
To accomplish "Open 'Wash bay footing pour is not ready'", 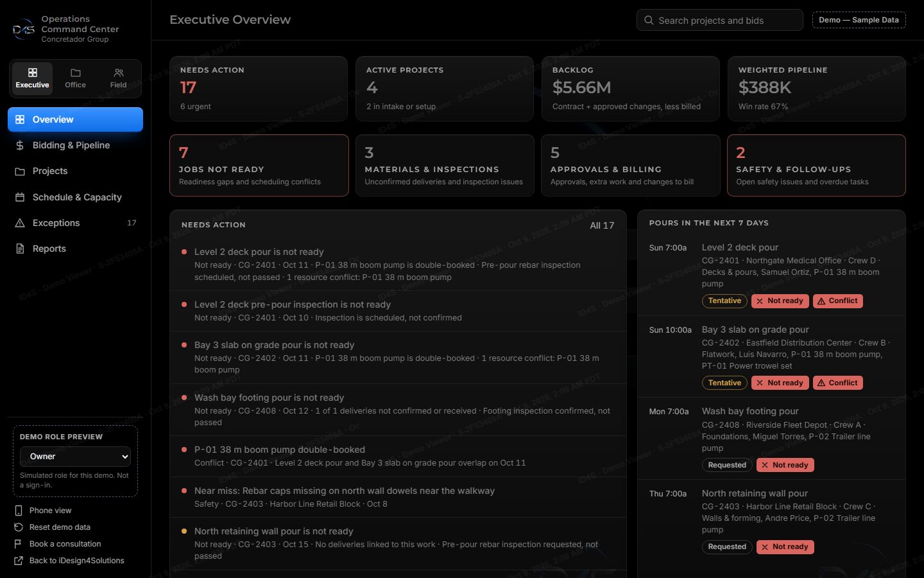I will pos(398,410).
